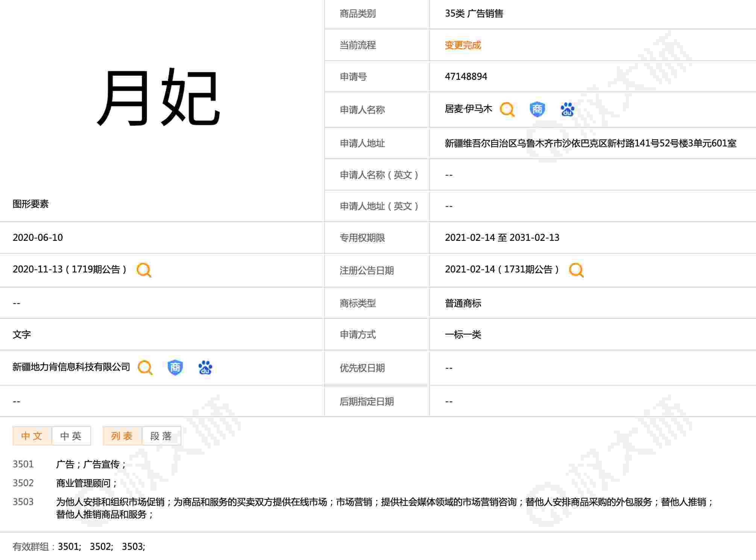756x560 pixels.
Task: Click the search icon beside applicant 居麦·伊马木
Action: pos(507,110)
